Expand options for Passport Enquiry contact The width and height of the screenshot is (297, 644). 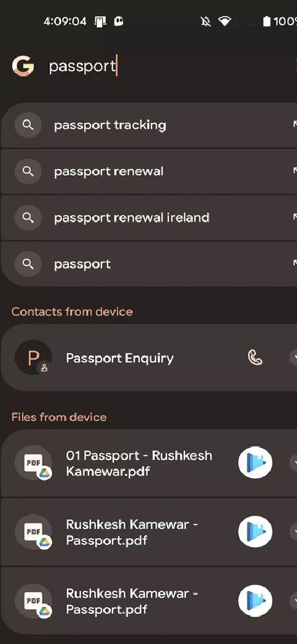pyautogui.click(x=293, y=358)
